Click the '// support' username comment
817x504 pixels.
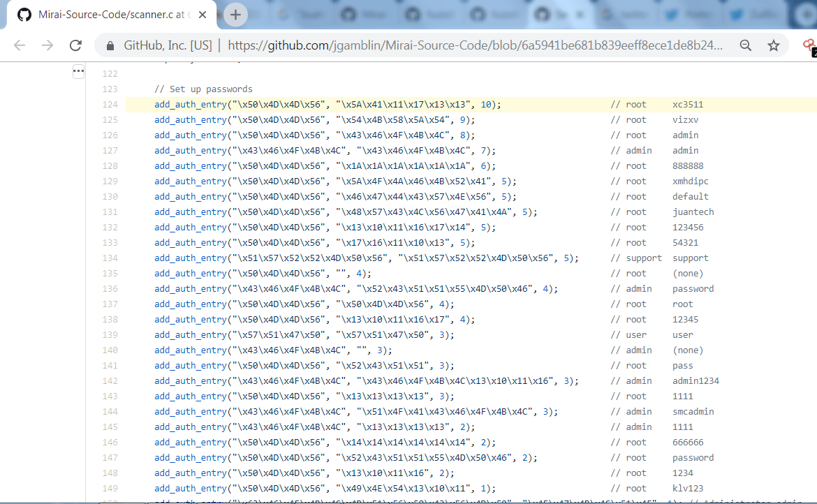636,258
